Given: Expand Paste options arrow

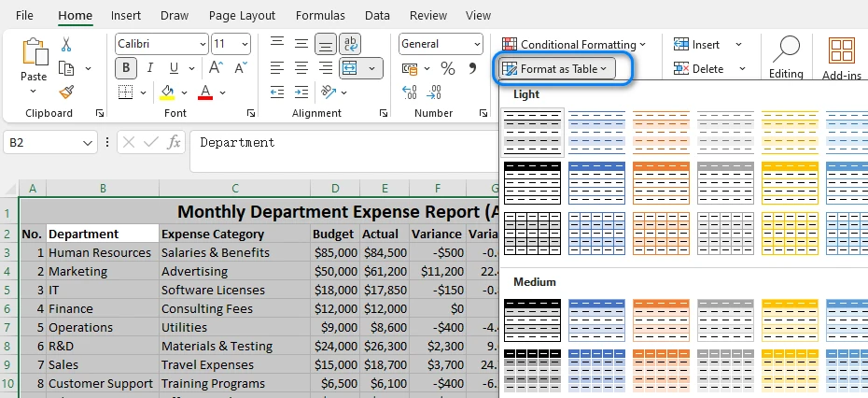Looking at the screenshot, I should coord(34,91).
